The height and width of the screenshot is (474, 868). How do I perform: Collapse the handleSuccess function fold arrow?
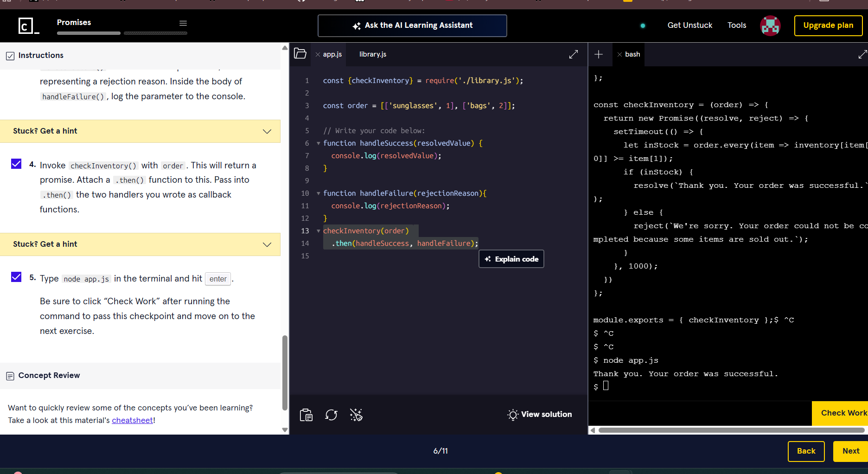point(319,143)
